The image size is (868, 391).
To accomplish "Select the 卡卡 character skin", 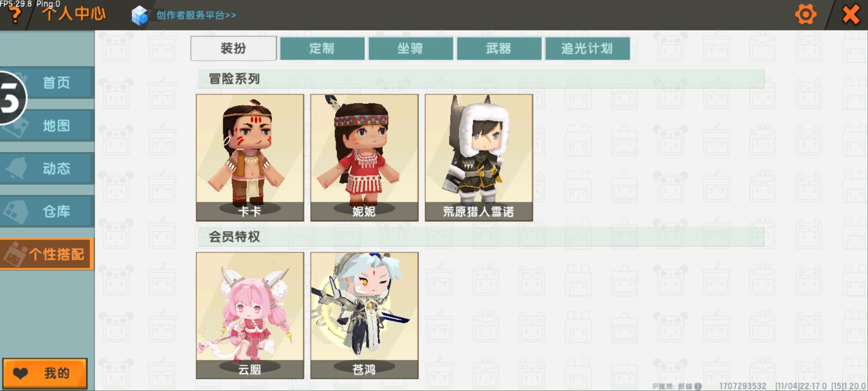I will [x=250, y=157].
